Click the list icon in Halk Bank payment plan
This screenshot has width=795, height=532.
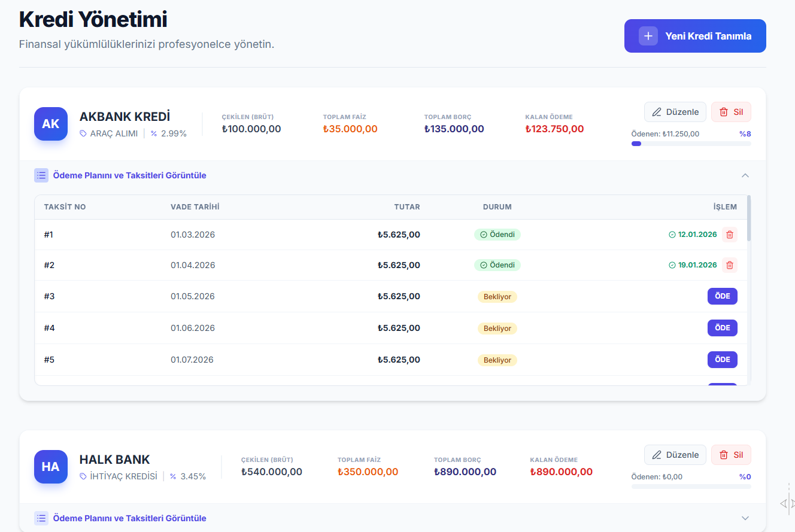41,518
